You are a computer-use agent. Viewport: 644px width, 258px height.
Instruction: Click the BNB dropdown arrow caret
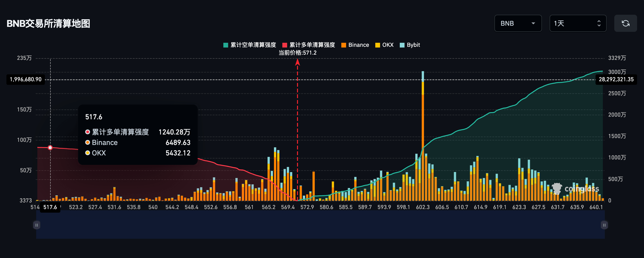point(533,24)
